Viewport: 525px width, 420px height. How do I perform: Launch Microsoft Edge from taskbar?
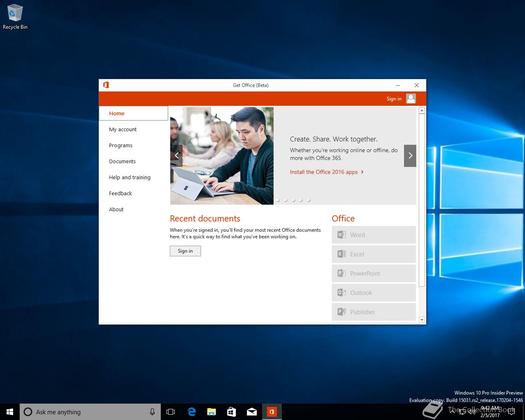pos(192,412)
